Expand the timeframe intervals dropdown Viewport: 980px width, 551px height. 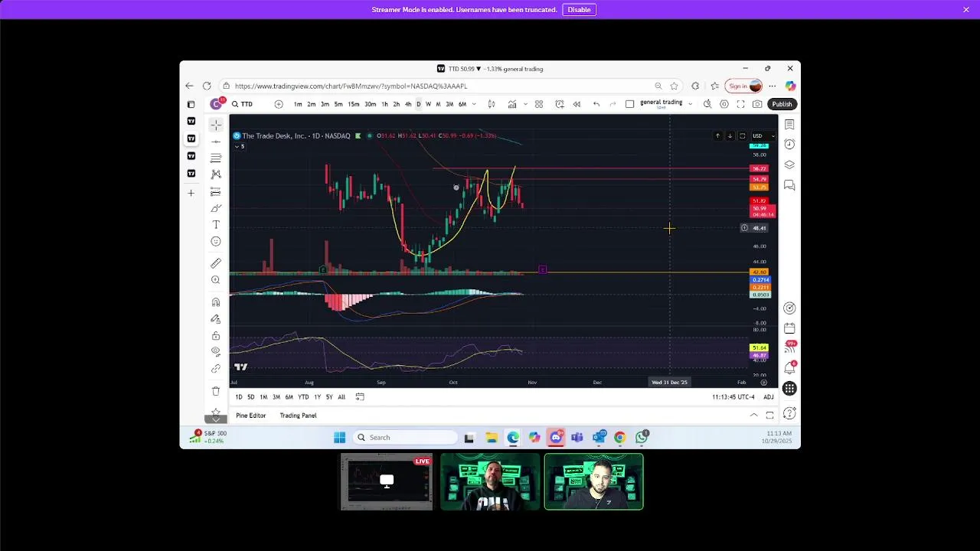(x=474, y=104)
